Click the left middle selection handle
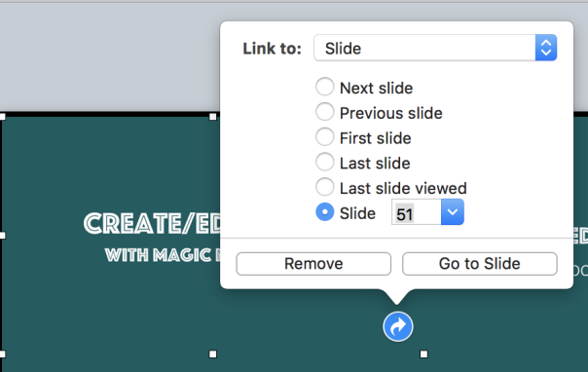 [x=2, y=236]
